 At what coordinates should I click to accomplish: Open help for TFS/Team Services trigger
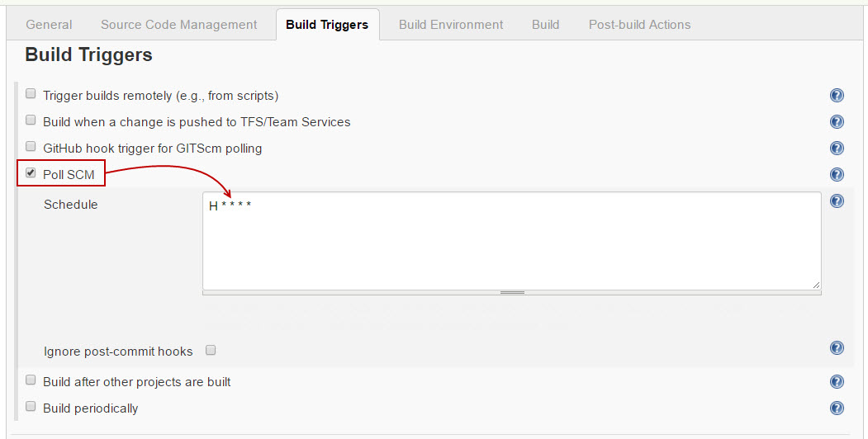click(x=837, y=122)
